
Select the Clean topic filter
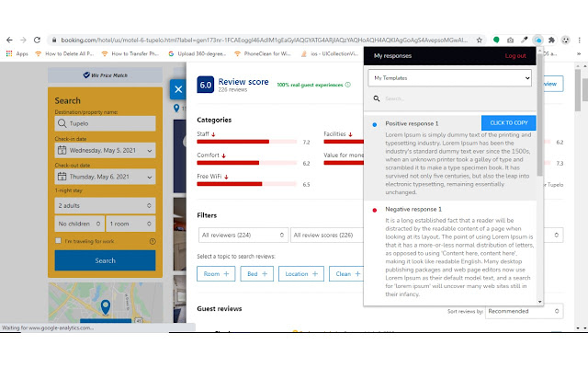[x=346, y=274]
